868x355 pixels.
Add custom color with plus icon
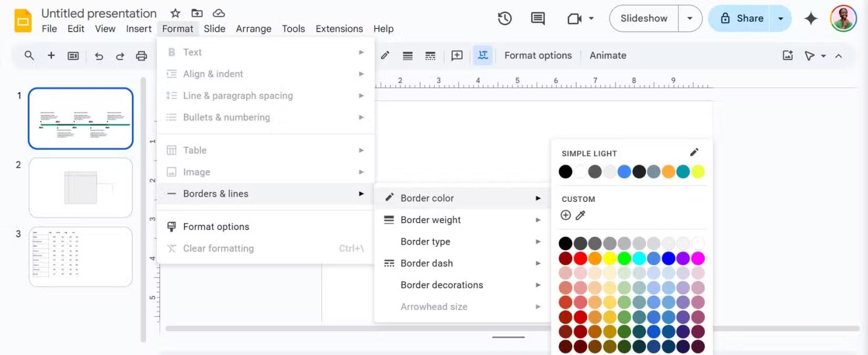pos(565,215)
